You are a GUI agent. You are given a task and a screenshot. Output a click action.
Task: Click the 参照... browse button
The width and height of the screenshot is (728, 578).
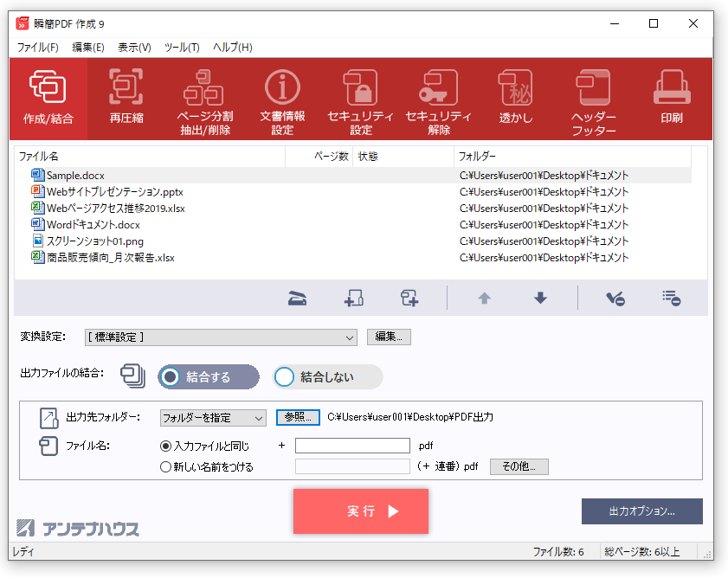298,417
